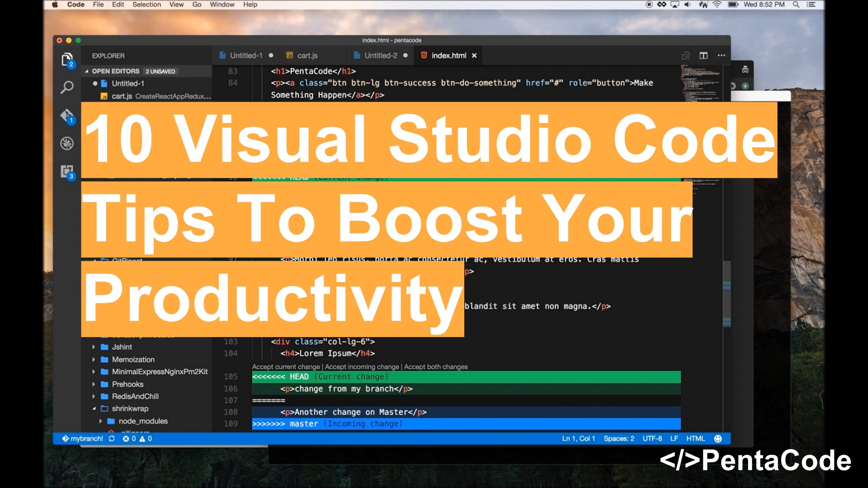
Task: Open the Edit menu
Action: point(118,5)
